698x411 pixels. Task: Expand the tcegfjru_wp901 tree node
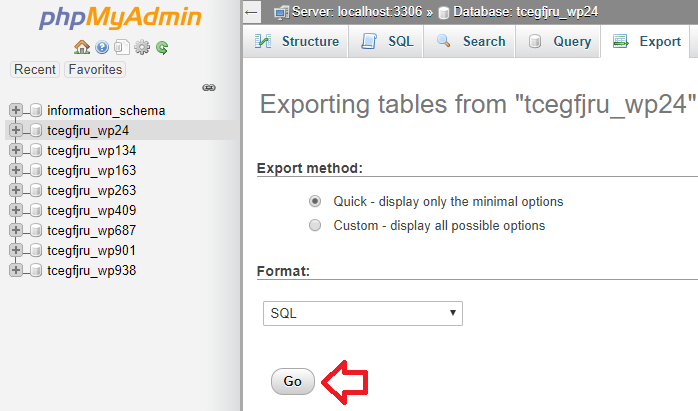pyautogui.click(x=16, y=250)
